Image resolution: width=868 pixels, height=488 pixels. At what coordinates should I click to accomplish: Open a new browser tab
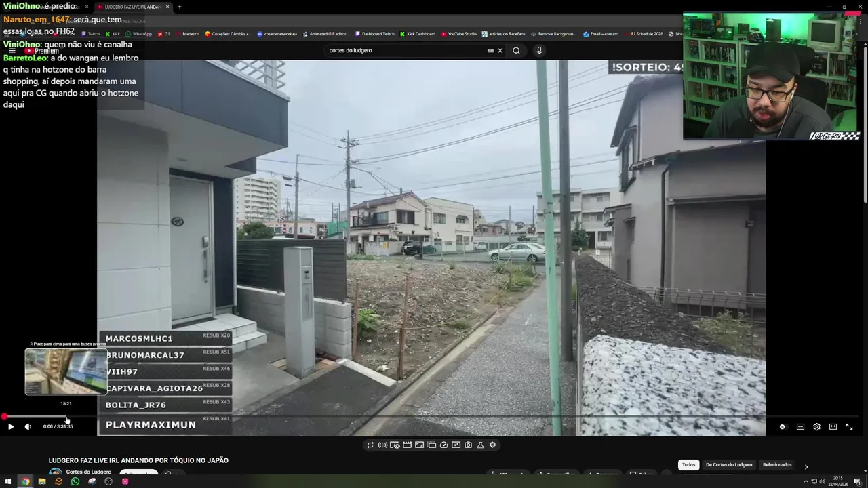click(x=180, y=7)
